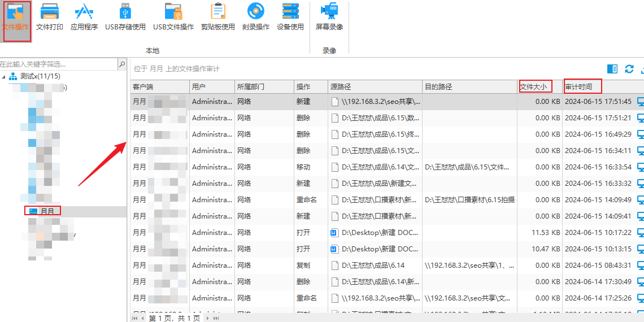Go to next page using pagination arrow
The image size is (644, 322).
[208, 319]
